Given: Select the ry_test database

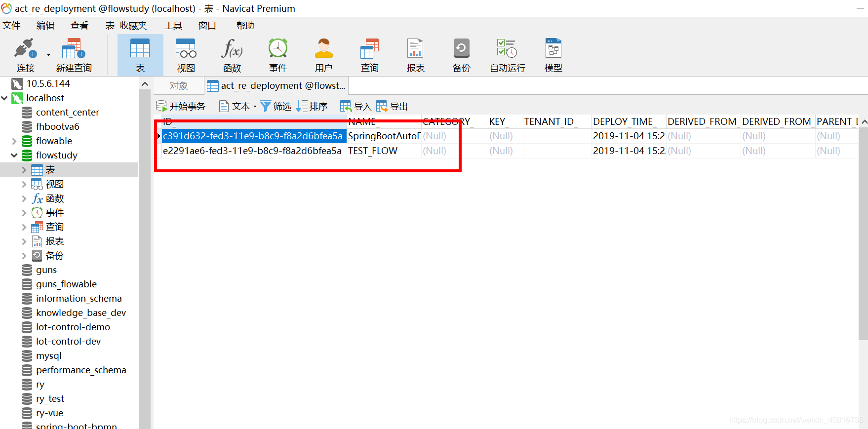Looking at the screenshot, I should pos(50,399).
